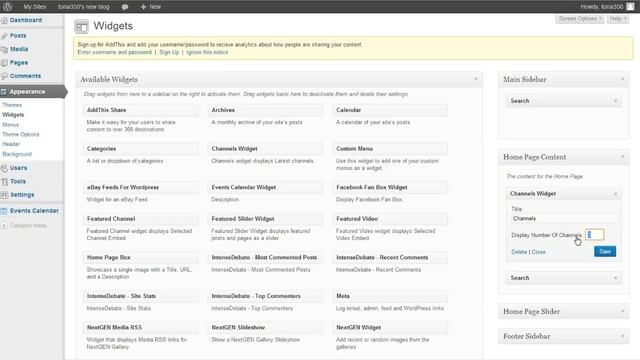Collapse the Channels Widget settings arrow

[616, 194]
